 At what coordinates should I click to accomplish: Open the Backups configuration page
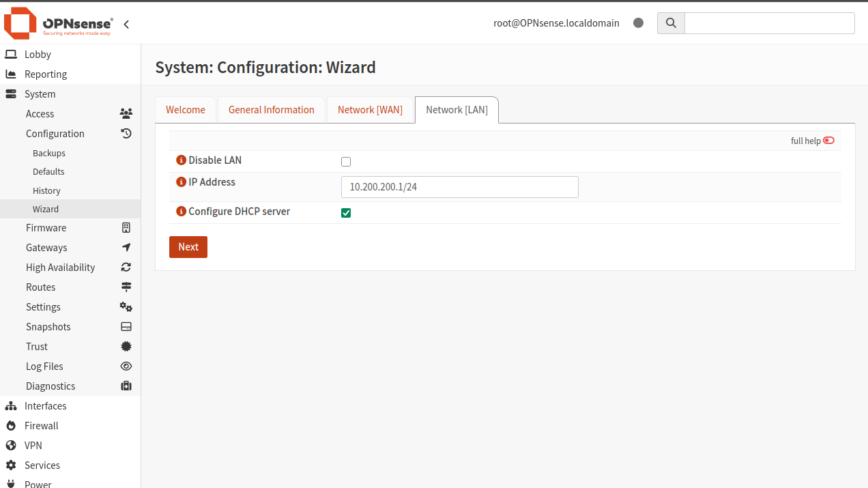tap(49, 154)
